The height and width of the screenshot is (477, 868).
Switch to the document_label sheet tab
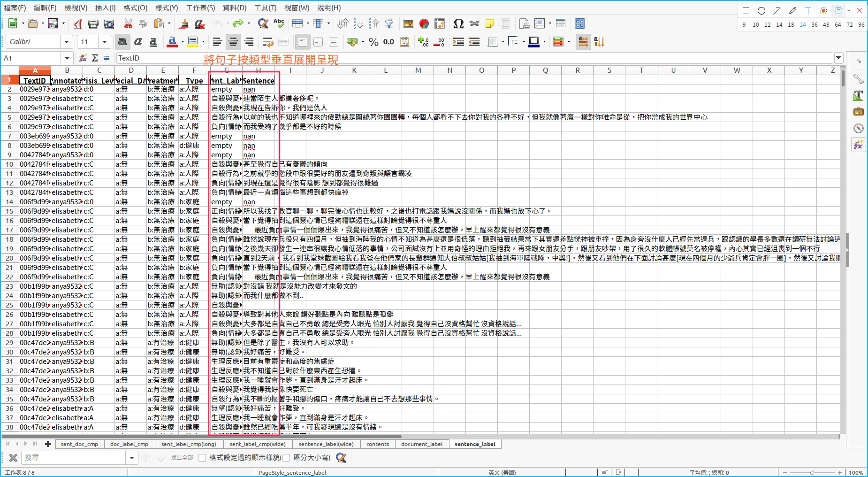coord(422,444)
